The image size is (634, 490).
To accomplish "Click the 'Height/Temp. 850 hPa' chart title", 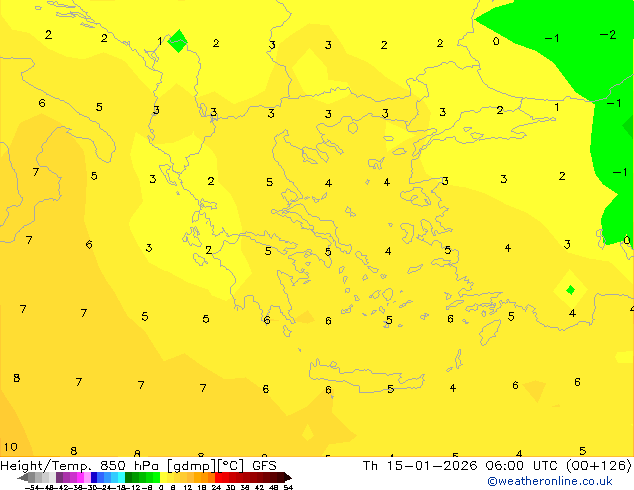I will (79, 465).
